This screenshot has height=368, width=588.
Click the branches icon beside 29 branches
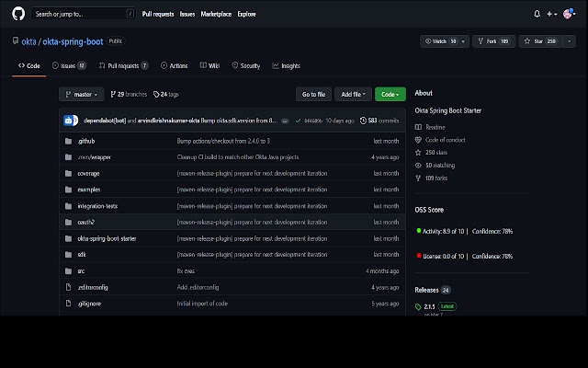click(x=113, y=94)
